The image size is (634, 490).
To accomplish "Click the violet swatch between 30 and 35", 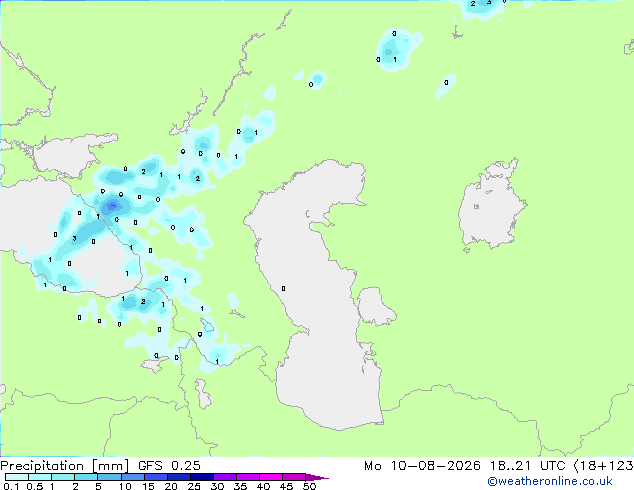I will click(x=225, y=477).
